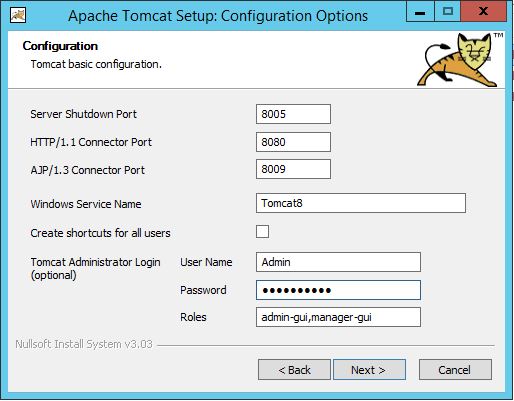
Task: Click into the AJP/1.3 Connector Port box
Action: [293, 169]
